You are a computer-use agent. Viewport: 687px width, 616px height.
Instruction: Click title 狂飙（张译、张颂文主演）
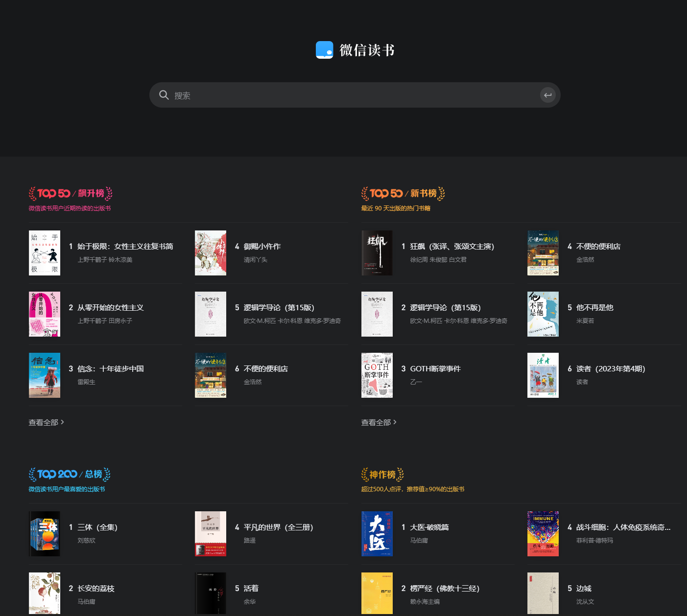coord(452,246)
